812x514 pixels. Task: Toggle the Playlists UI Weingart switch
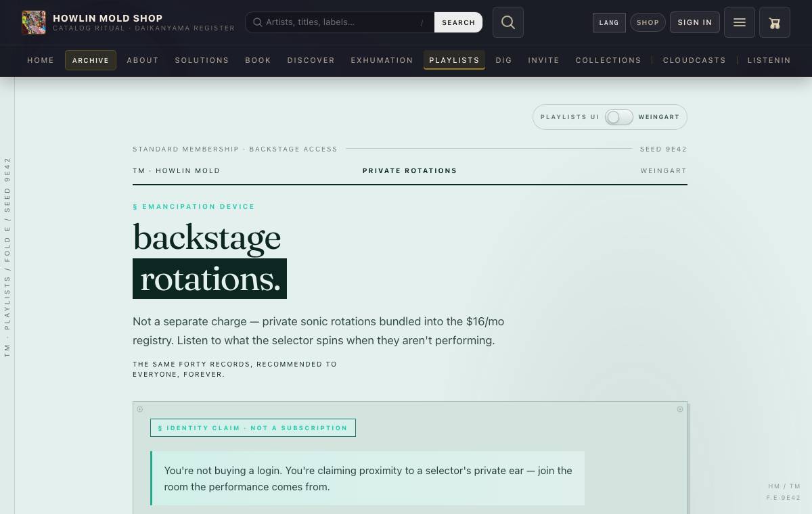pyautogui.click(x=619, y=117)
